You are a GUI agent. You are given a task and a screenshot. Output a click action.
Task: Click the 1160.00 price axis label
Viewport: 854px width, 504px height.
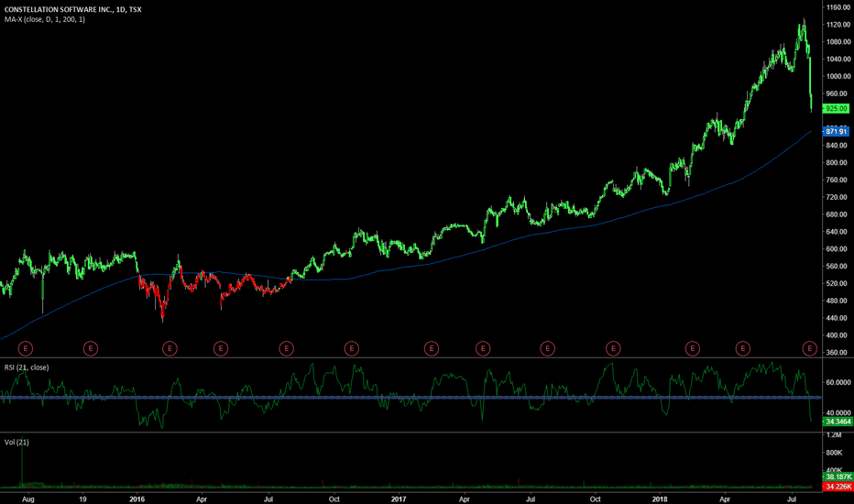click(838, 7)
